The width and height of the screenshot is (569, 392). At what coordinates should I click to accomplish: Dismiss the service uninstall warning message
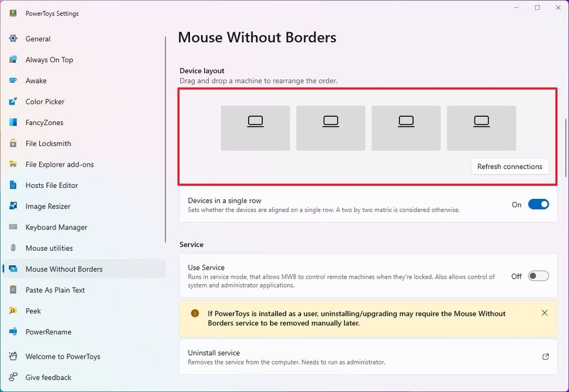pyautogui.click(x=544, y=313)
